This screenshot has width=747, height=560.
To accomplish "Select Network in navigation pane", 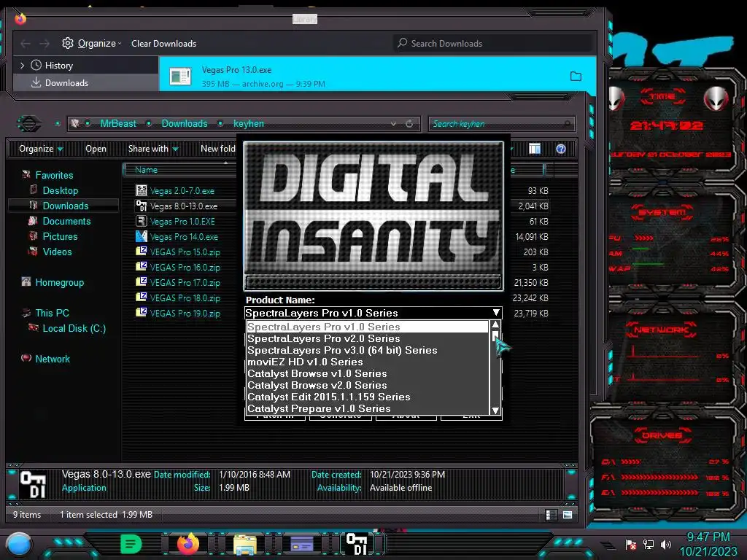I will pyautogui.click(x=53, y=359).
